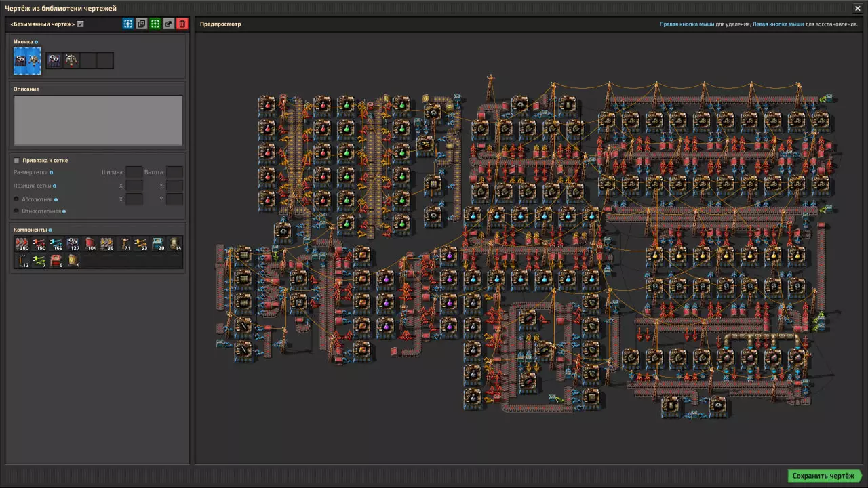868x488 pixels.
Task: Click the assembling machine component showing 127
Action: (x=73, y=244)
